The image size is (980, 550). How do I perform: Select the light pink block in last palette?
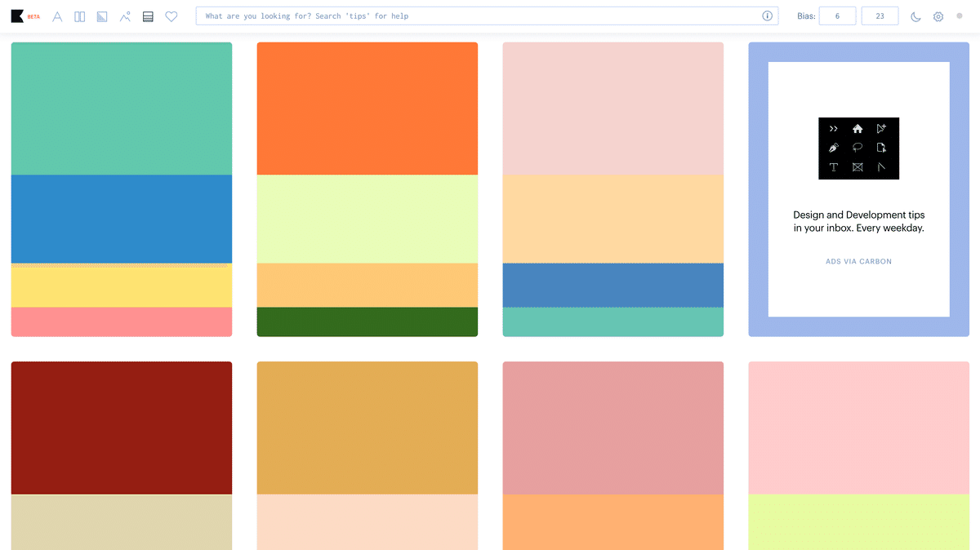click(859, 428)
